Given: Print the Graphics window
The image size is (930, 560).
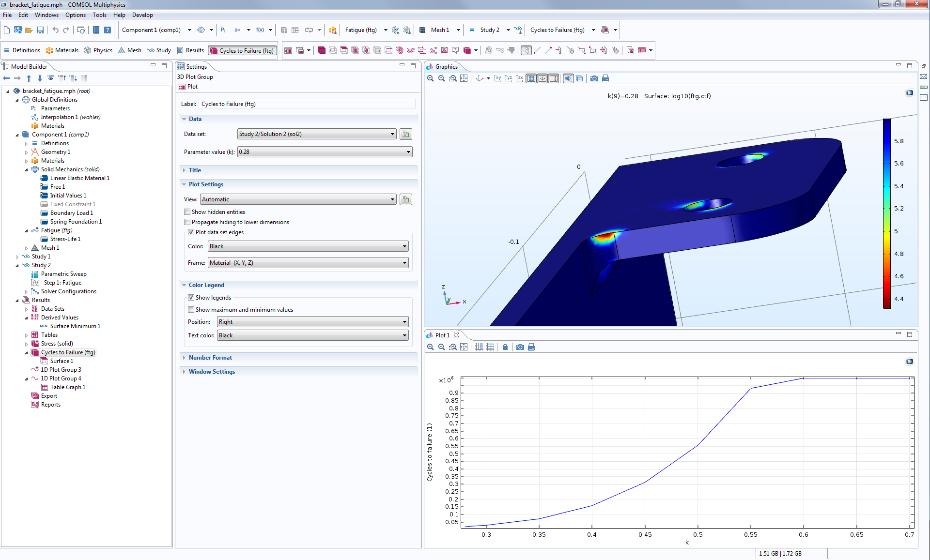Looking at the screenshot, I should pos(605,78).
